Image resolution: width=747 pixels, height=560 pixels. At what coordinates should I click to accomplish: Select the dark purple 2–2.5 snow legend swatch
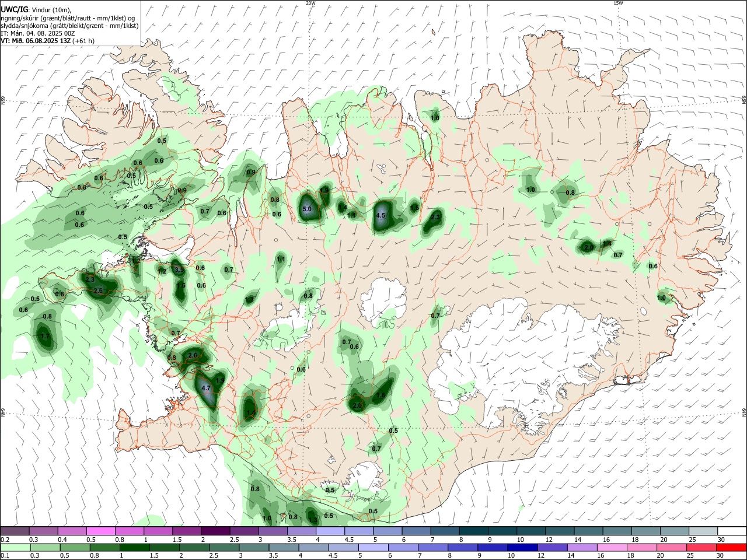(215, 531)
